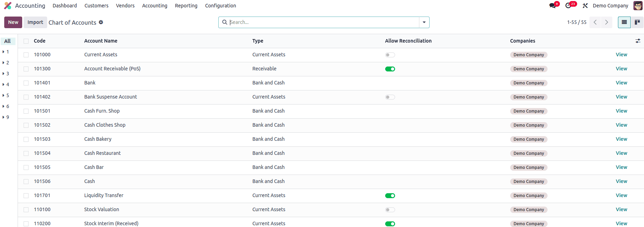
Task: Open the Vendors menu
Action: pyautogui.click(x=125, y=6)
